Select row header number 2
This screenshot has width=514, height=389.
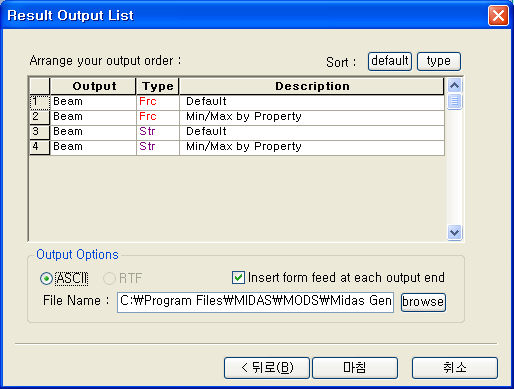40,117
